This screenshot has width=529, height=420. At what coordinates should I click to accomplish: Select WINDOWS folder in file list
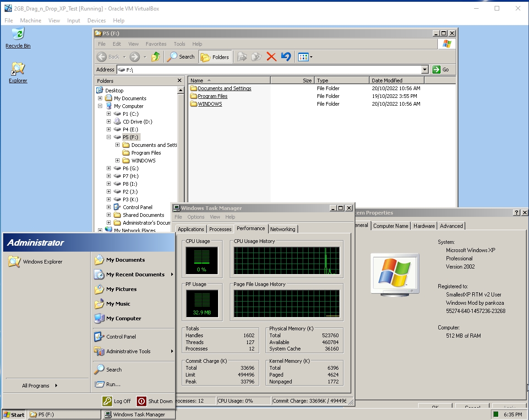210,104
